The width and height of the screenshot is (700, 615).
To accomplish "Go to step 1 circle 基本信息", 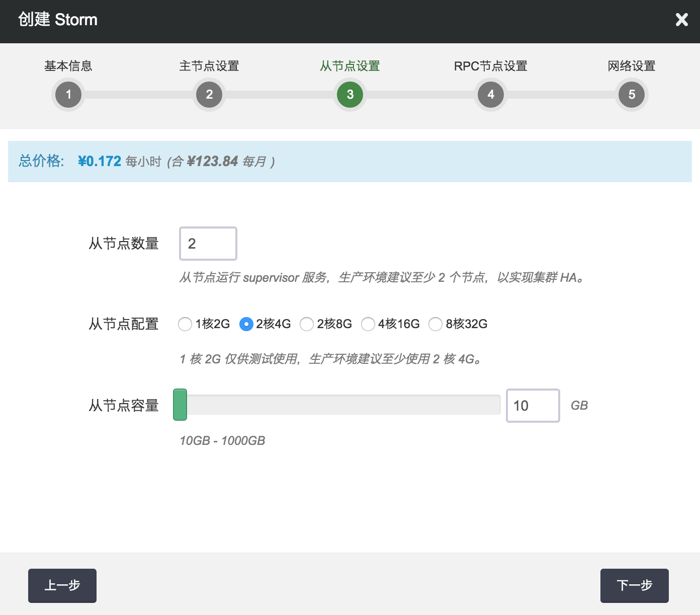I will (68, 95).
